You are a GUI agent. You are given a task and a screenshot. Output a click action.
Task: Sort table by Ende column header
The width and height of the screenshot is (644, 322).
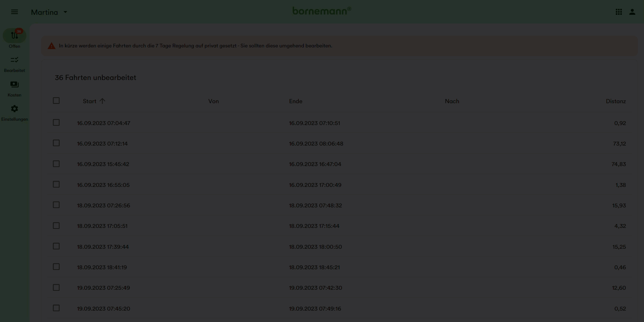tap(295, 101)
